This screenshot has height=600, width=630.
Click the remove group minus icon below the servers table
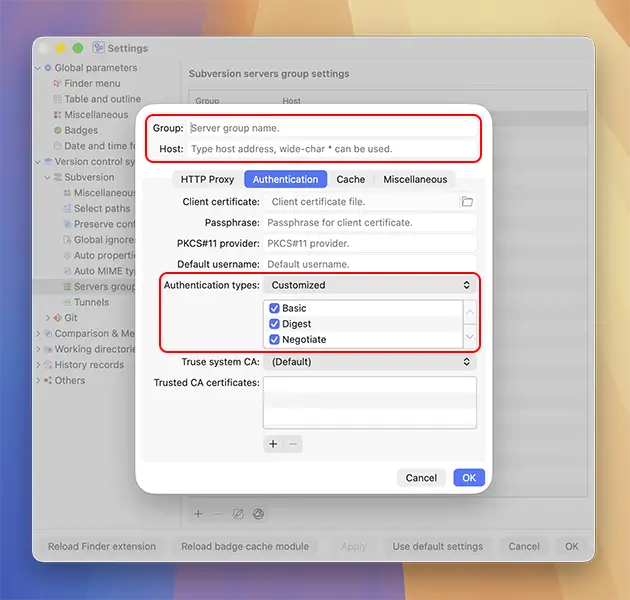[218, 514]
